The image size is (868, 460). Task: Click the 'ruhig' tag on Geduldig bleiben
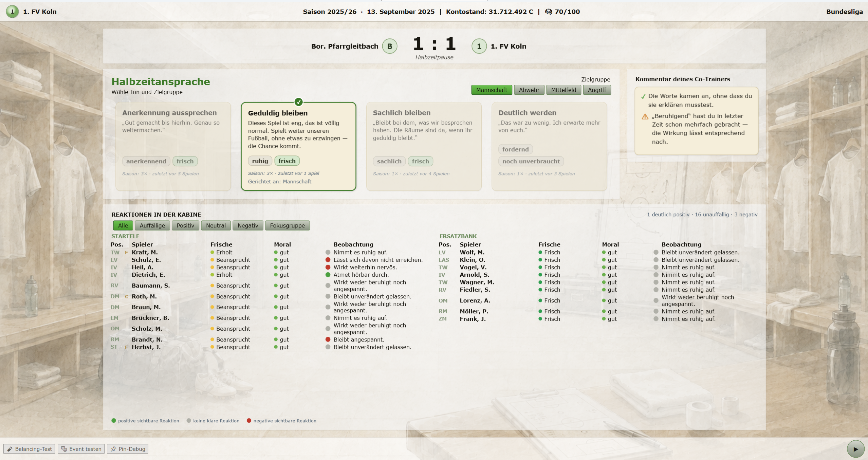pos(260,161)
